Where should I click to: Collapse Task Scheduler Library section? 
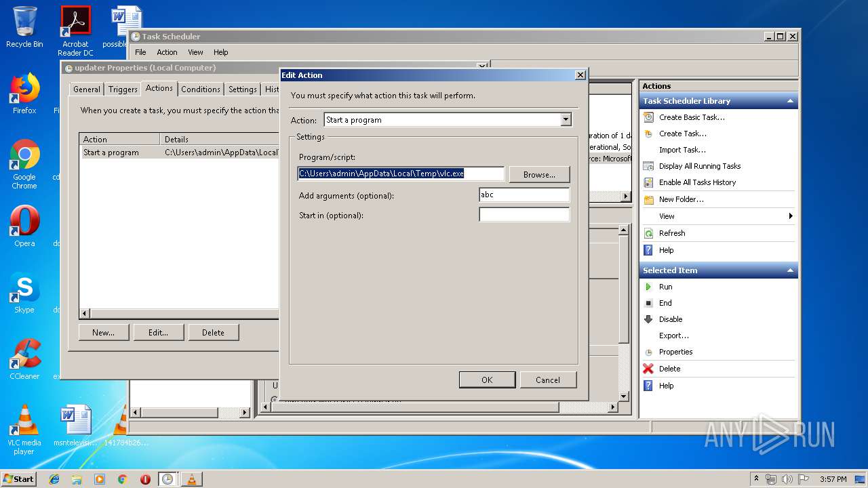pyautogui.click(x=790, y=101)
